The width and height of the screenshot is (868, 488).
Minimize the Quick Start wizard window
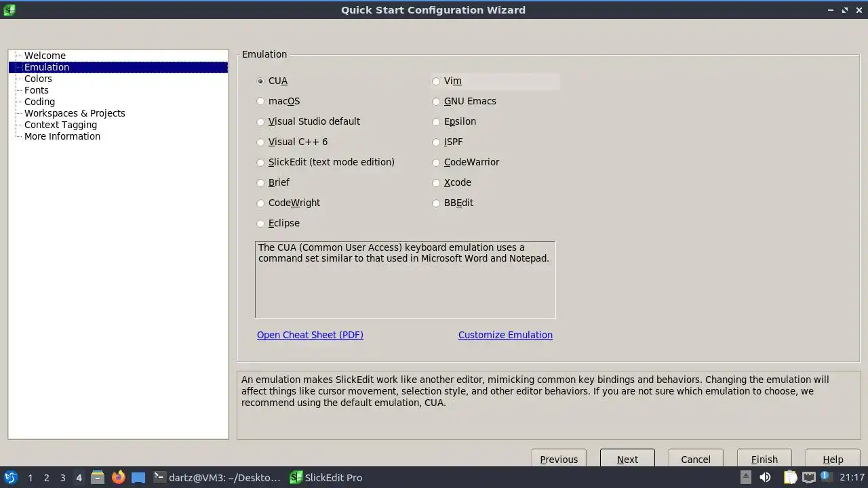click(831, 9)
